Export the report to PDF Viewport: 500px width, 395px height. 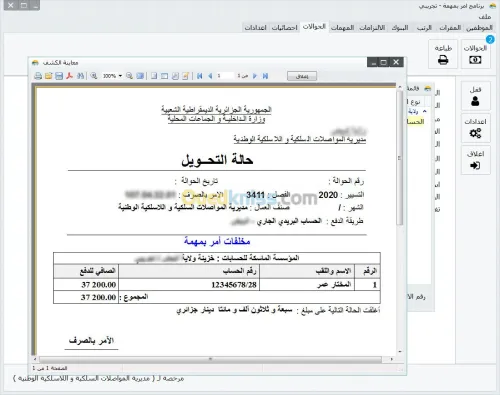(69, 76)
